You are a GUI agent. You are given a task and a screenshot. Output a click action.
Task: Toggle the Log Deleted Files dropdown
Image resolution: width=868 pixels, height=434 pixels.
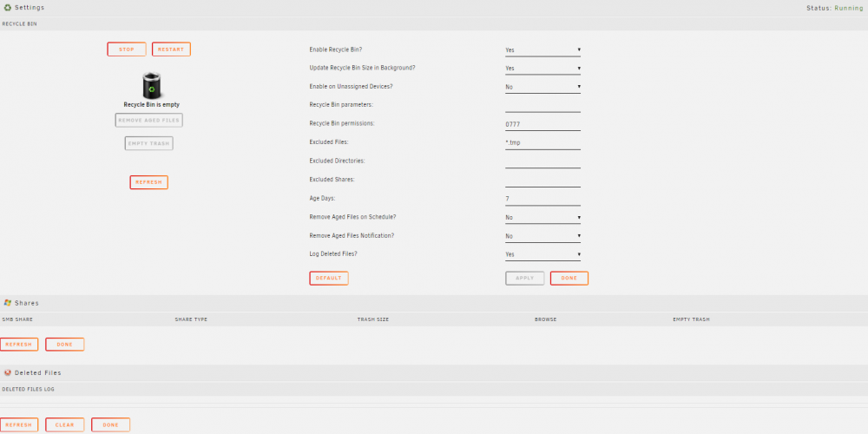point(542,254)
